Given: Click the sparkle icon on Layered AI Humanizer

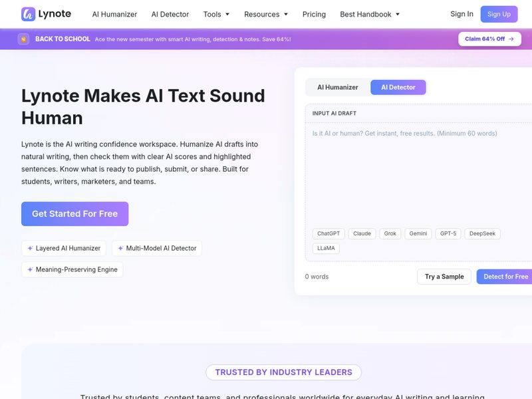Looking at the screenshot, I should click(30, 248).
